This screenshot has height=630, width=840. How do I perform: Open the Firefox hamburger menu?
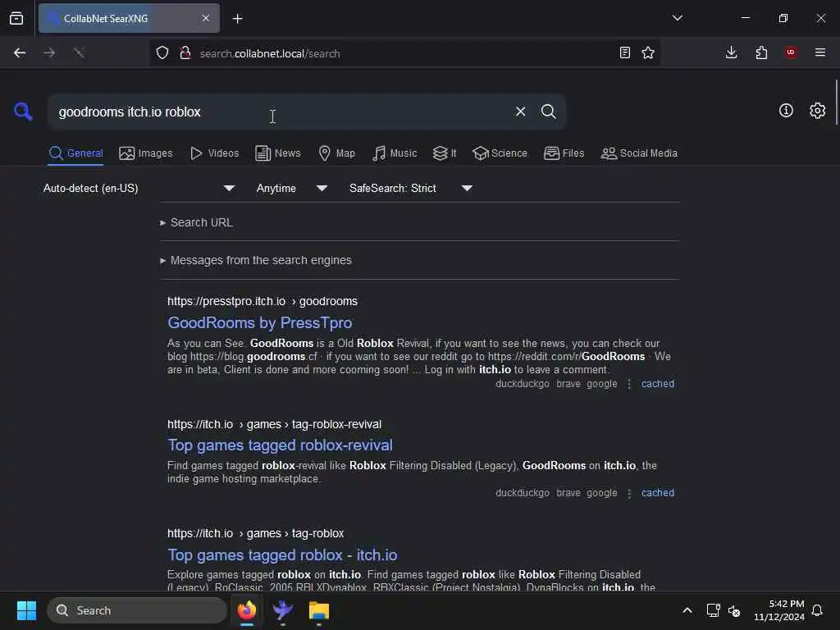(x=820, y=52)
